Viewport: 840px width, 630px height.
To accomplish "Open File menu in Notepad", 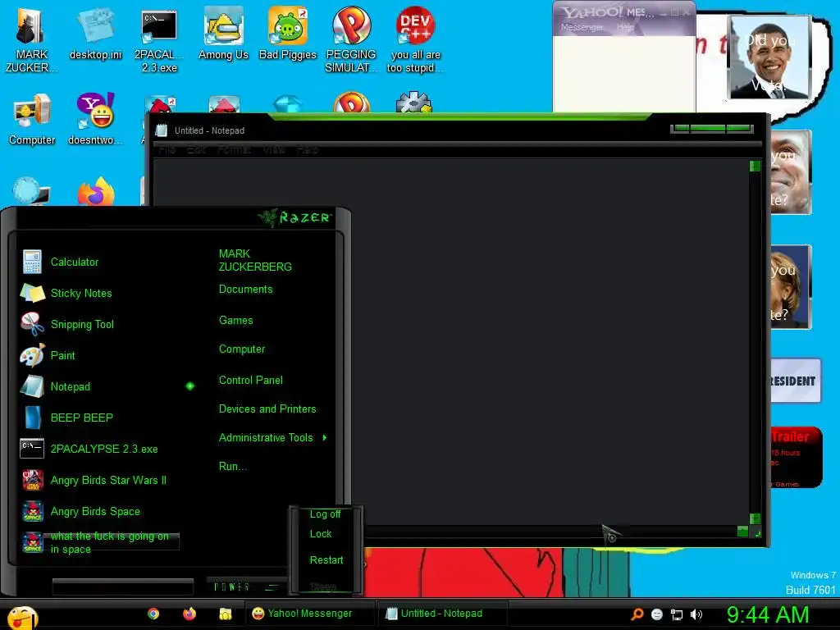I will point(167,149).
